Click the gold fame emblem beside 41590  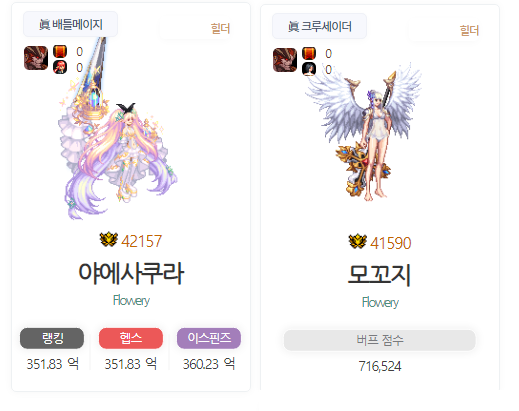coord(358,242)
